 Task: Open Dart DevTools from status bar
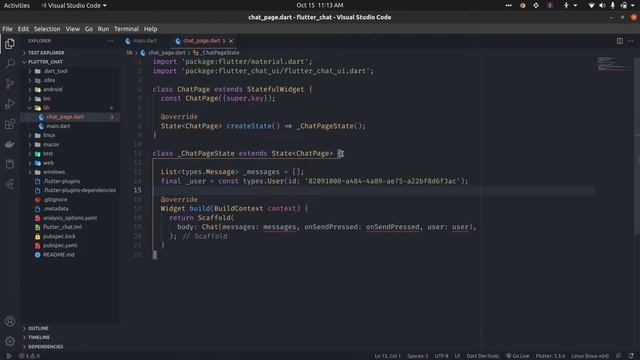tap(483, 356)
